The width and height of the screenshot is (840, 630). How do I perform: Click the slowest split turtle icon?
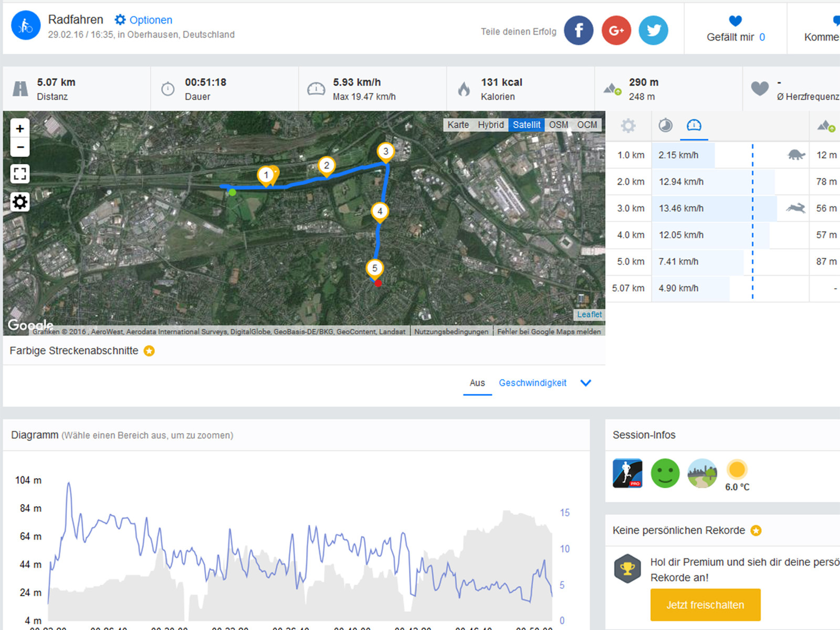pos(796,155)
